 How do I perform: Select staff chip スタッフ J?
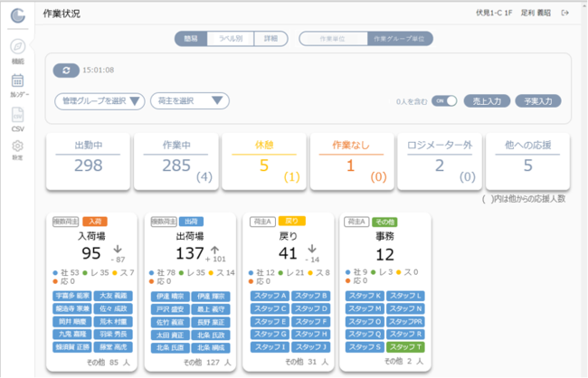coord(311,347)
